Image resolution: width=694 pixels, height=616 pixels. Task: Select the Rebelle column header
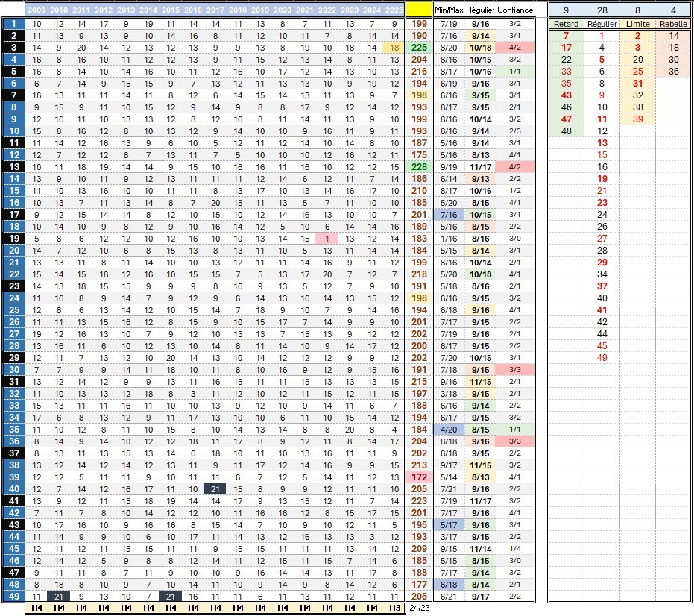[673, 24]
